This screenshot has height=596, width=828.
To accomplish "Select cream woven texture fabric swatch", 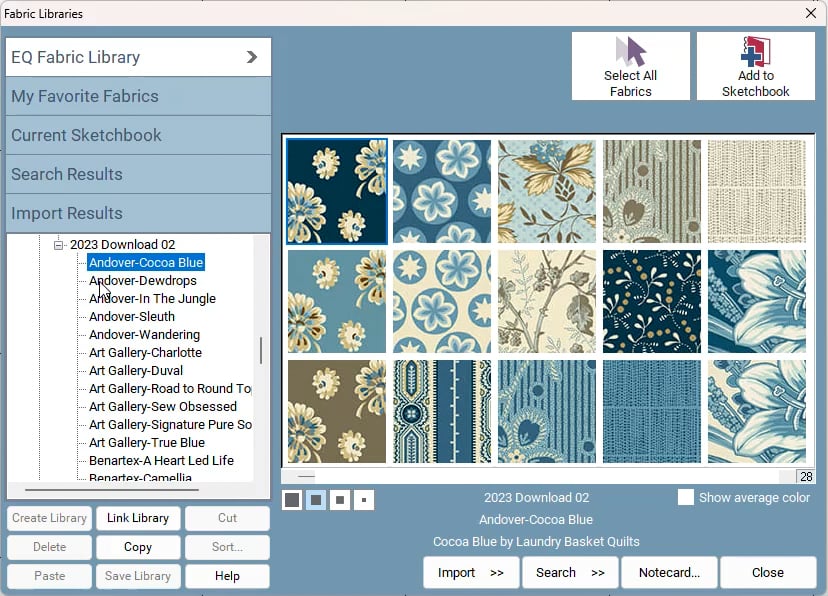I will pos(757,191).
